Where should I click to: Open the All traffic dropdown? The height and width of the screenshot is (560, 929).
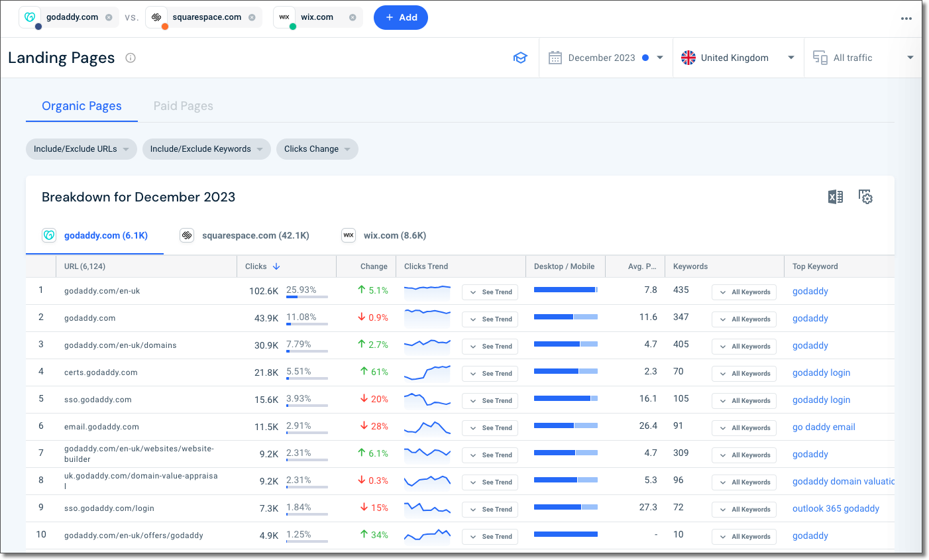tap(863, 58)
